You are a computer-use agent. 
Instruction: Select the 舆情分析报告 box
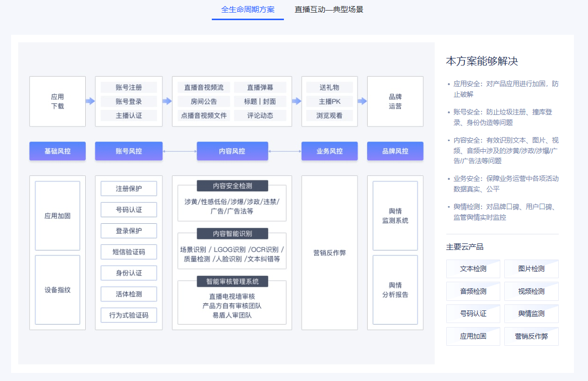click(395, 290)
